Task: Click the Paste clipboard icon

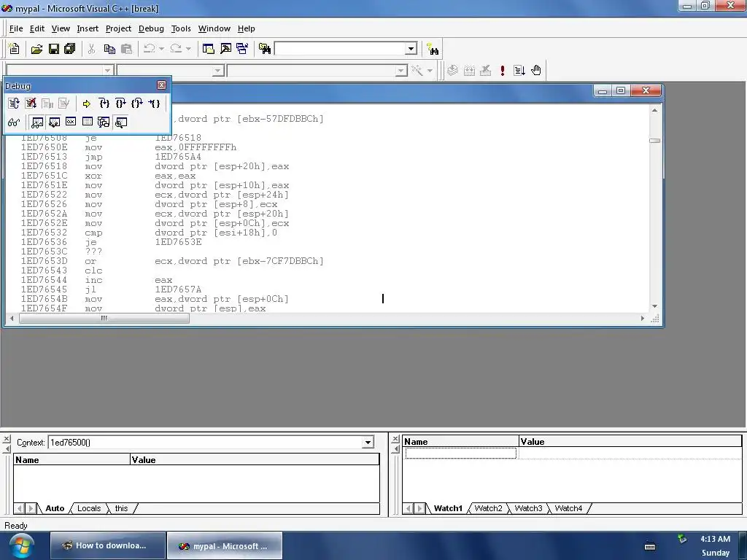Action: point(126,49)
